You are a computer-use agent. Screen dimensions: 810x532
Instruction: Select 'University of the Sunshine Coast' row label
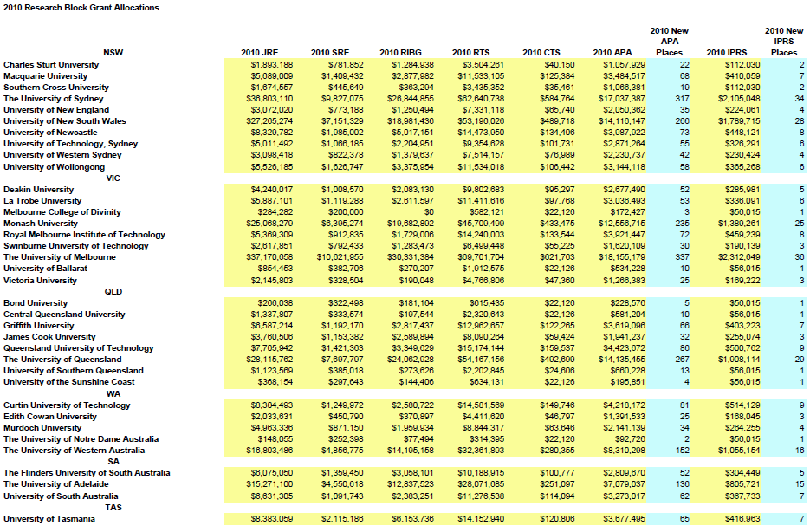pyautogui.click(x=68, y=382)
